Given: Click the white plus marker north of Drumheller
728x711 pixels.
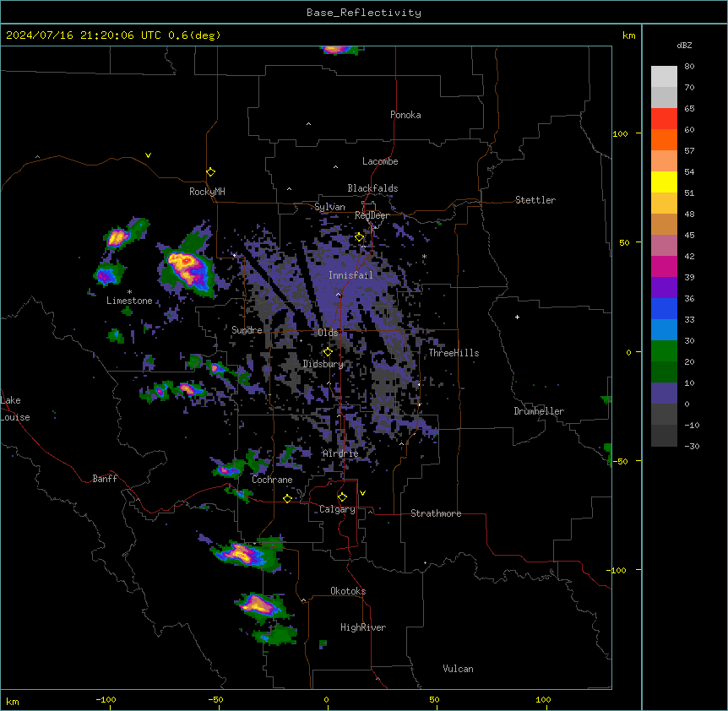Looking at the screenshot, I should [x=517, y=317].
